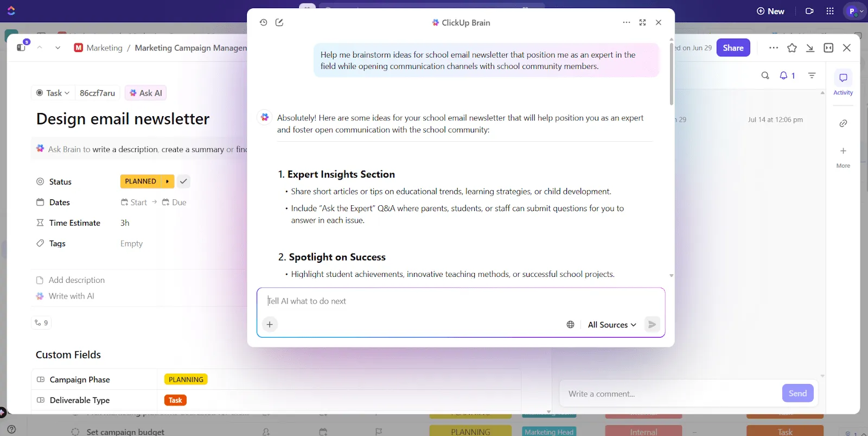Screen dimensions: 868x436
Task: Edit the 3h time estimate
Action: 125,223
